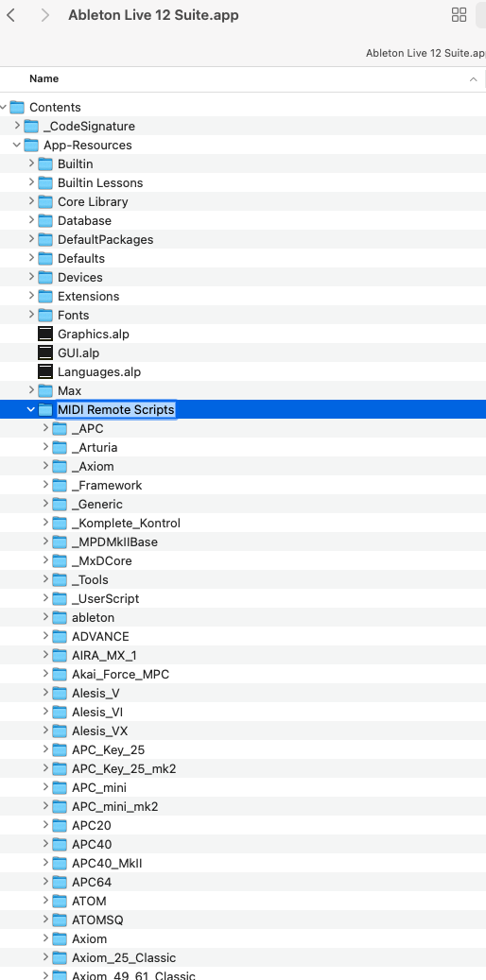Click the Akai_Force_MPC folder icon

pos(60,674)
